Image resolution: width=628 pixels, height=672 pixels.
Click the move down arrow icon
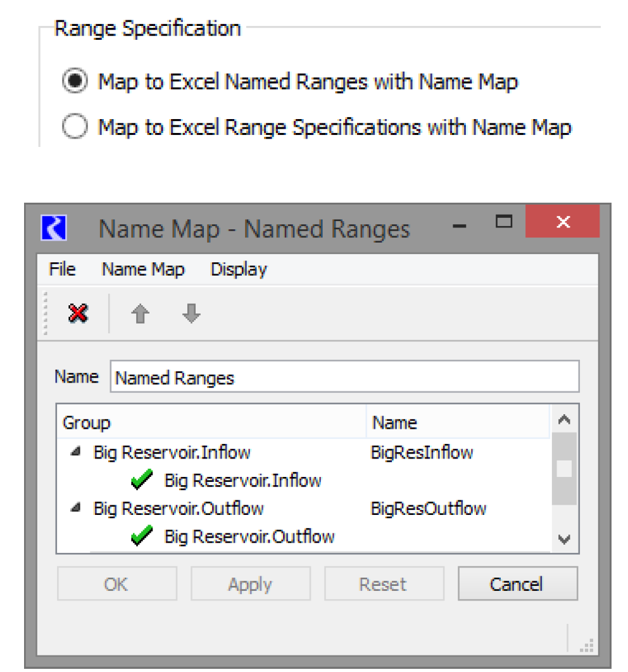click(x=191, y=313)
